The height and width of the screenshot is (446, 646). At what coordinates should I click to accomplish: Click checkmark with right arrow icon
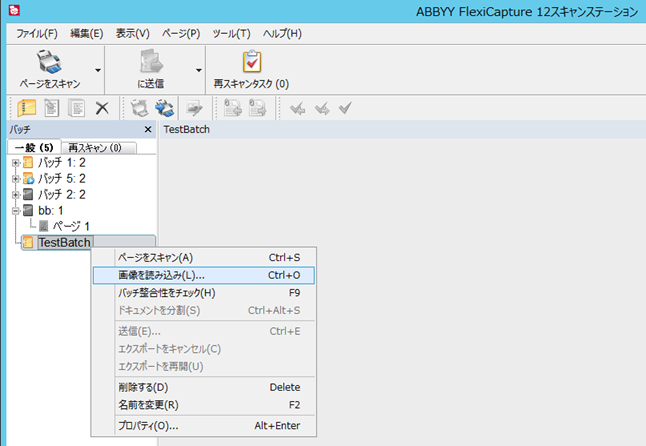(x=322, y=109)
